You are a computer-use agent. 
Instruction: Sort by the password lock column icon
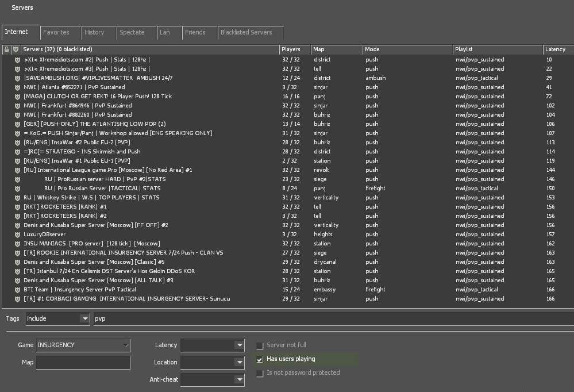pyautogui.click(x=6, y=49)
